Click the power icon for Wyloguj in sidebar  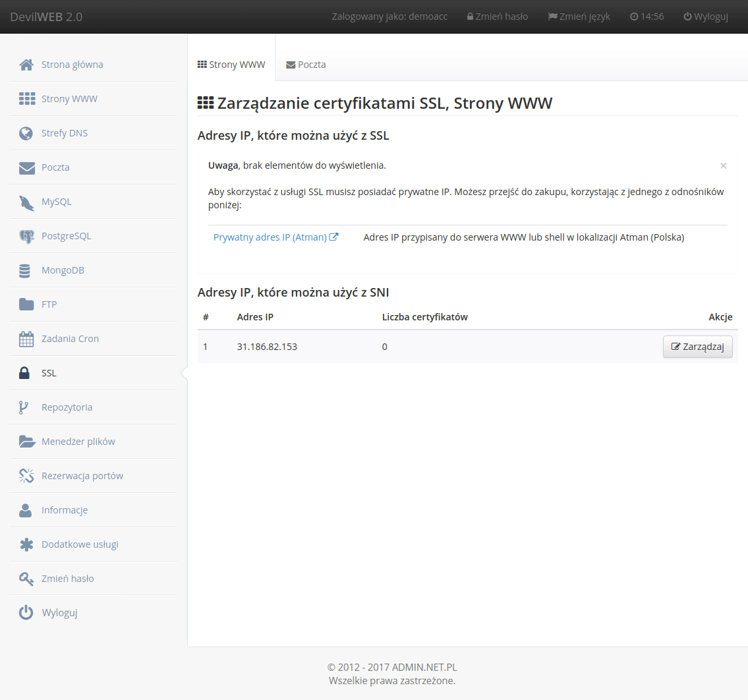[x=26, y=613]
